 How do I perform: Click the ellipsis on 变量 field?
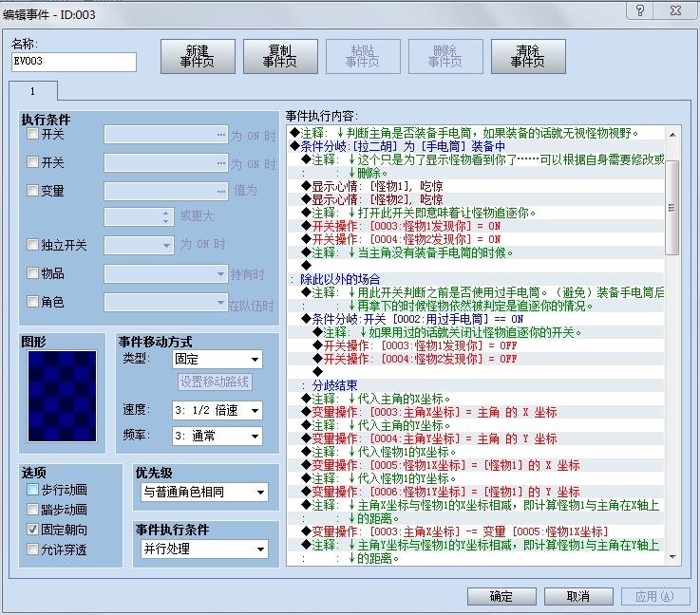click(221, 192)
